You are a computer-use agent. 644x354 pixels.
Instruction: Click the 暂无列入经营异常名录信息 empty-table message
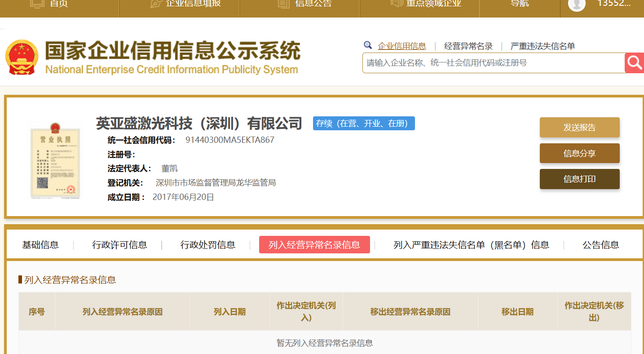325,343
